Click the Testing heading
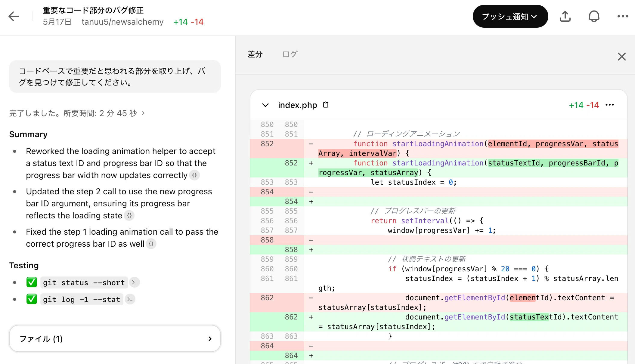This screenshot has height=364, width=635. tap(24, 265)
